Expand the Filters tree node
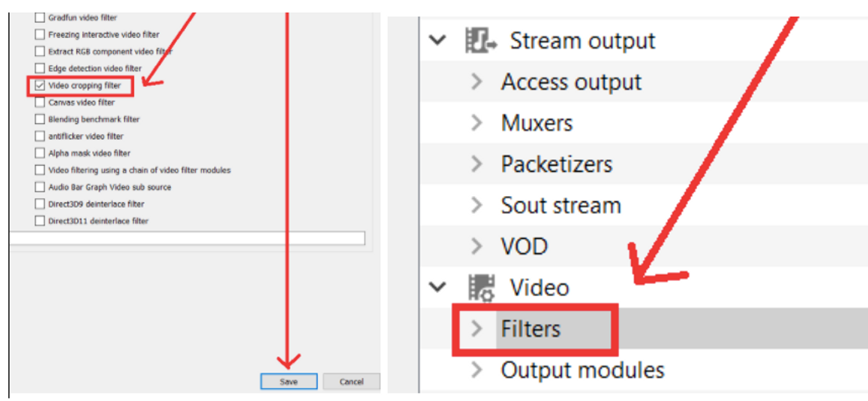This screenshot has width=868, height=401. pyautogui.click(x=476, y=328)
